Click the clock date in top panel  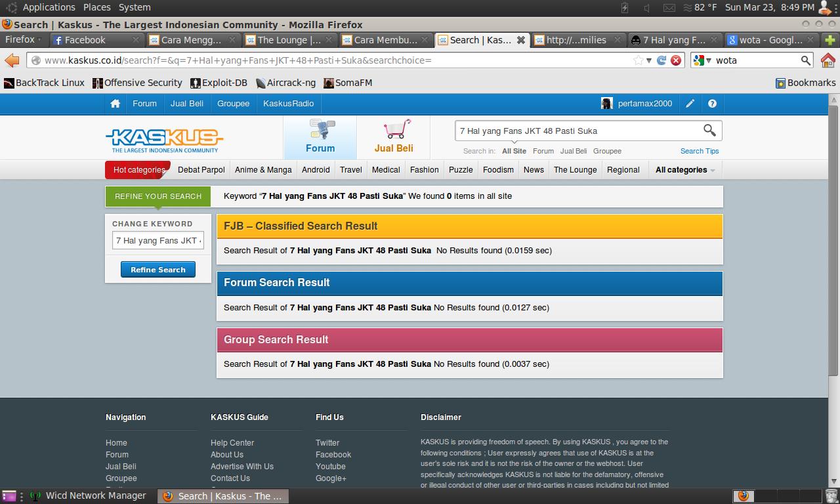click(769, 8)
